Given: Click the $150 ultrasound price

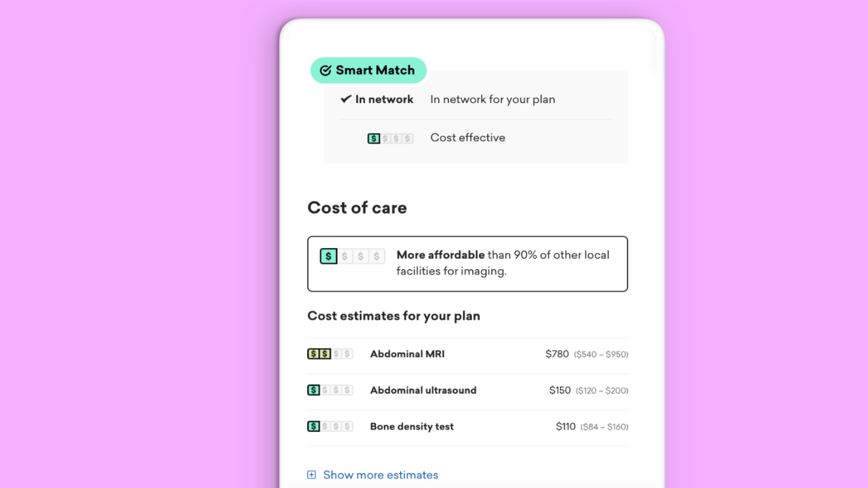Looking at the screenshot, I should click(x=560, y=390).
